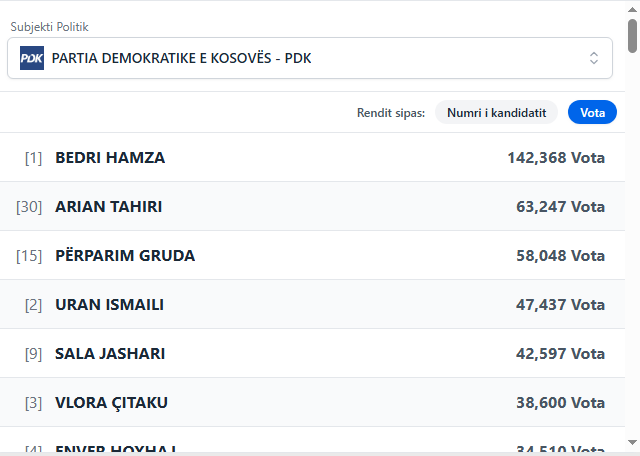Click candidate number [30] label
This screenshot has width=640, height=456.
point(29,206)
